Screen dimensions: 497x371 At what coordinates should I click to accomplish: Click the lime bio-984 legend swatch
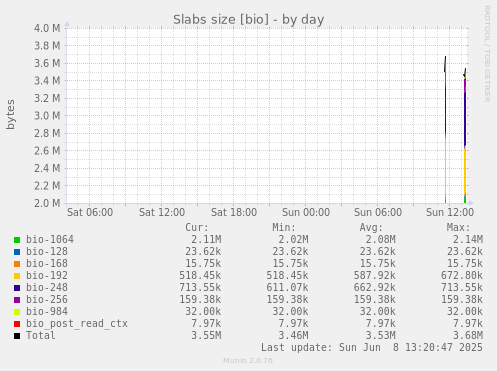point(17,312)
